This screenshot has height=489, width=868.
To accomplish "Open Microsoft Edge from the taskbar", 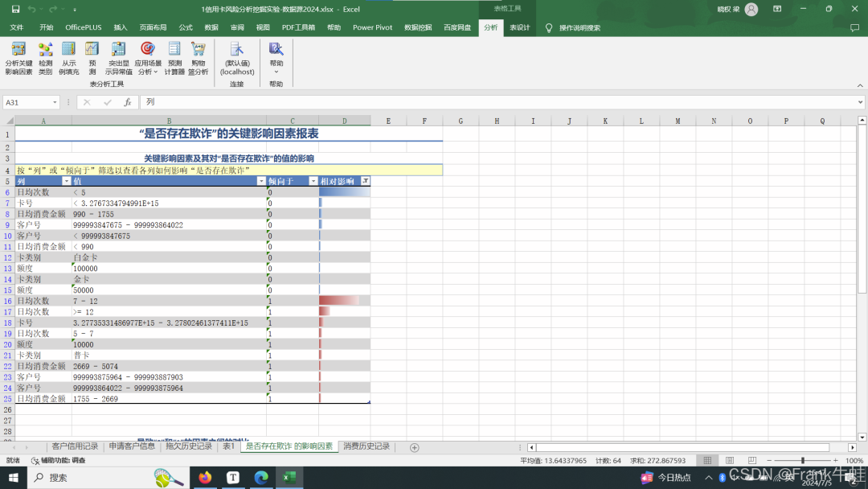I will (x=260, y=477).
